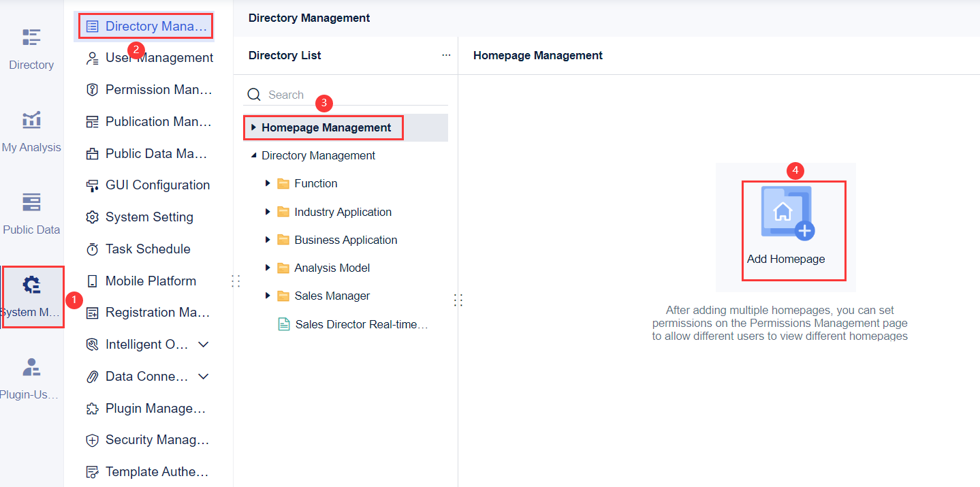Viewport: 980px width, 487px height.
Task: Click the search magnifier icon
Action: coord(254,95)
